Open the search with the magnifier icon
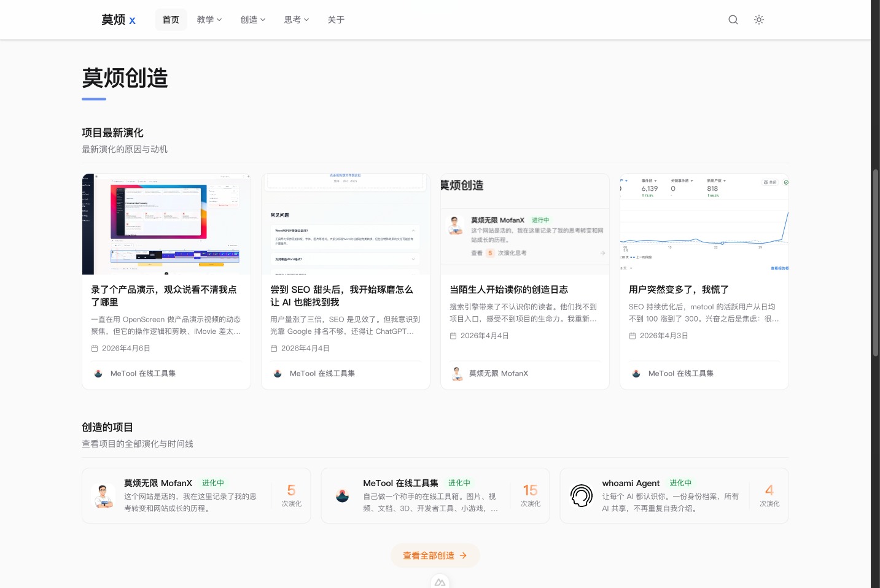880x588 pixels. [x=733, y=20]
